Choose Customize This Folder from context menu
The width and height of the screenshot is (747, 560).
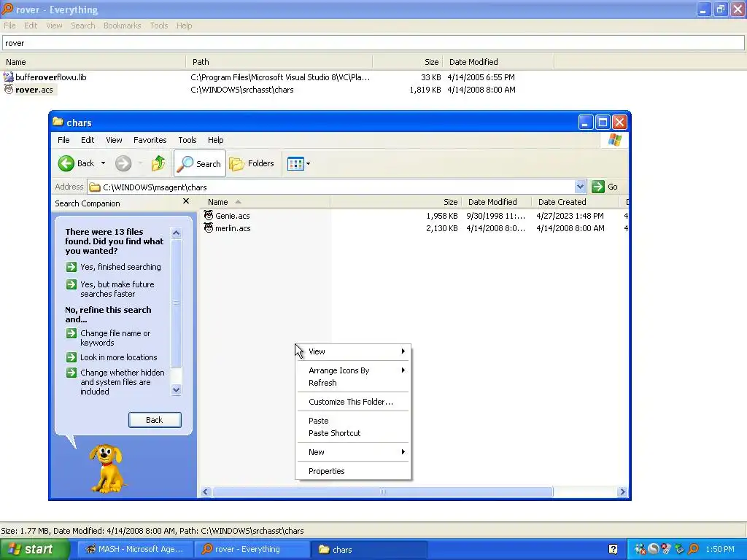click(x=353, y=402)
